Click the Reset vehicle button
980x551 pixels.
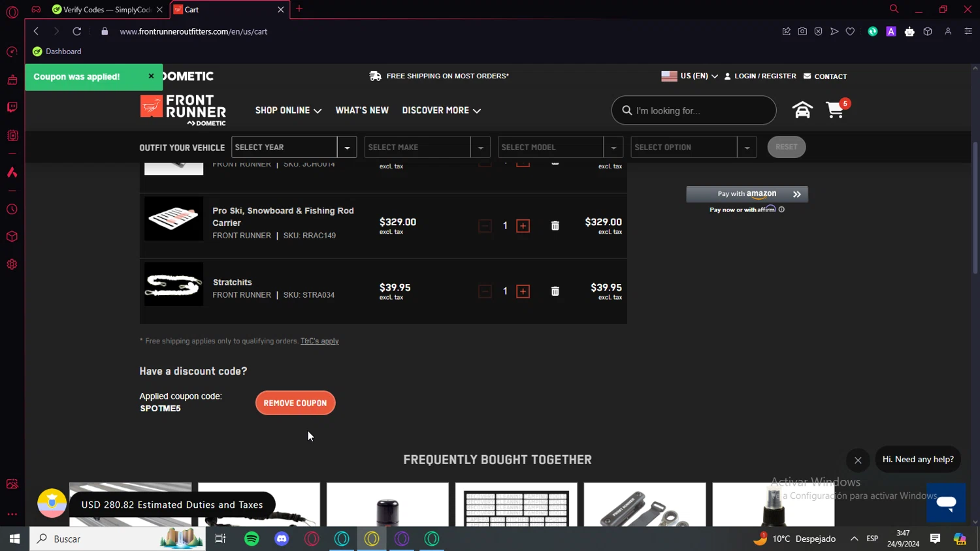click(787, 147)
